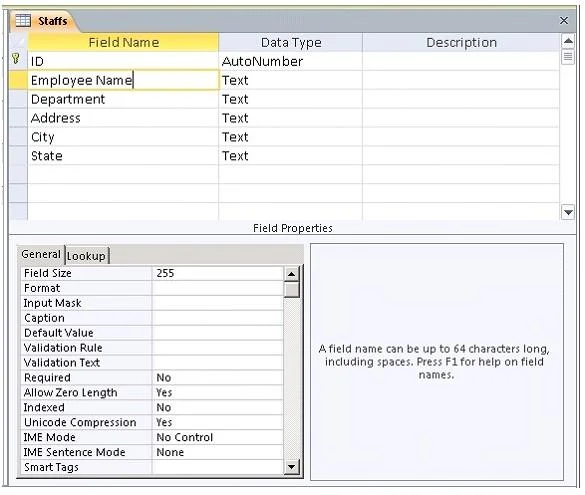Select the Address field name cell

(x=123, y=118)
